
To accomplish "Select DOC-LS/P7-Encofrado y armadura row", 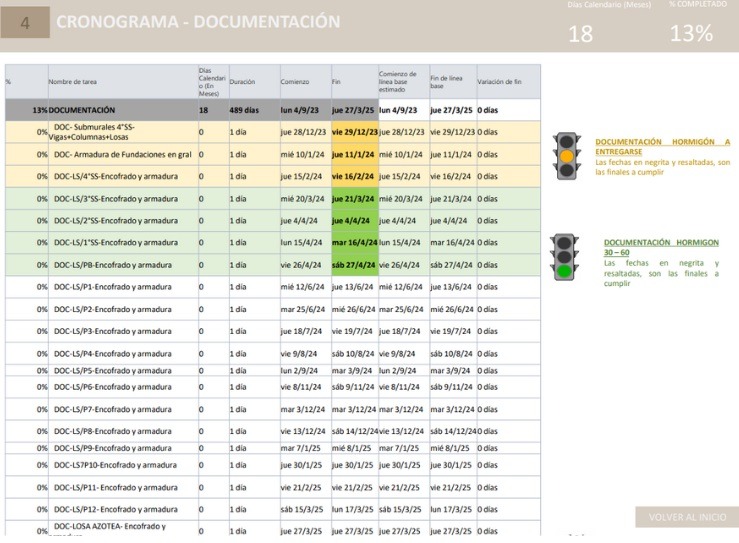I will (x=273, y=409).
